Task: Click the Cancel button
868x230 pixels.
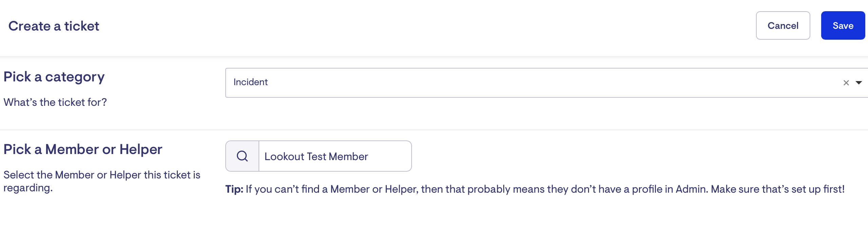Action: point(783,25)
